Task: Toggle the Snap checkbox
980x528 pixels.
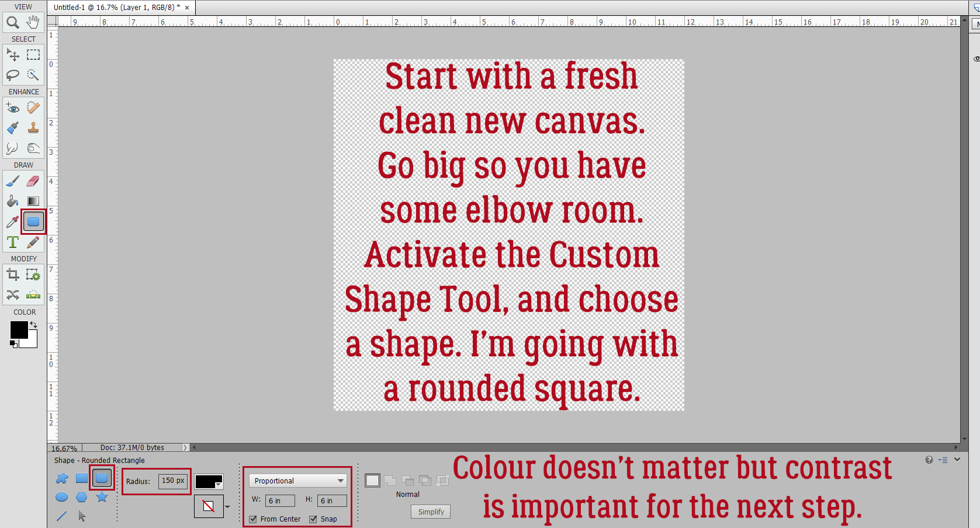Action: pos(313,519)
